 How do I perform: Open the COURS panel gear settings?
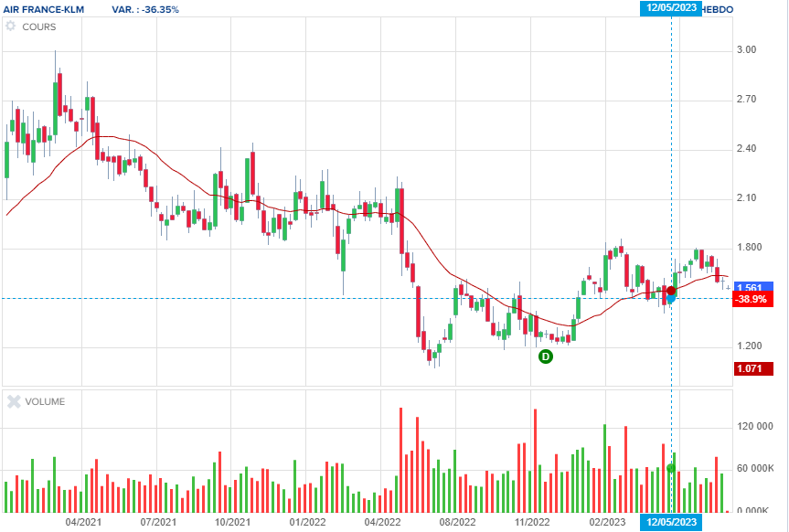tap(11, 27)
